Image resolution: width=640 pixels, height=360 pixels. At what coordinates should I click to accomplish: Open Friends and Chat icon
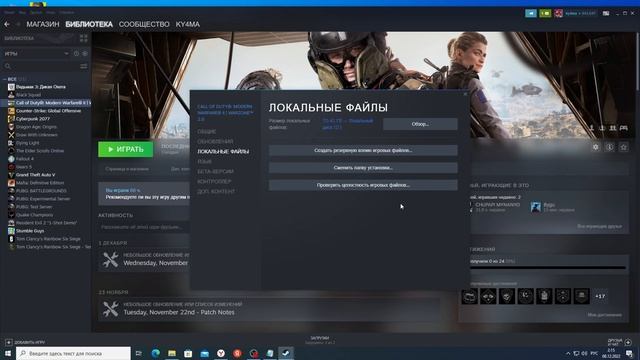click(x=628, y=342)
